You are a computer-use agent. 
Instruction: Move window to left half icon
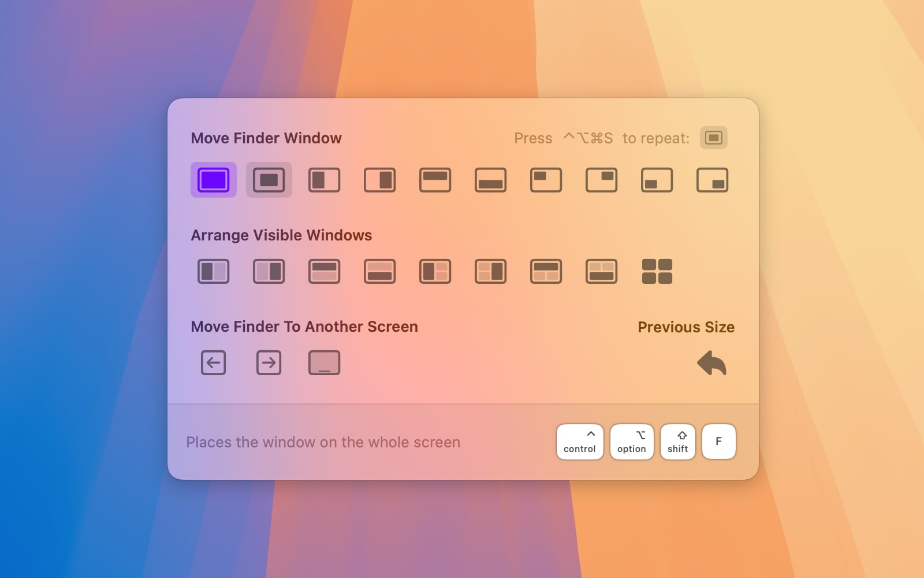325,180
